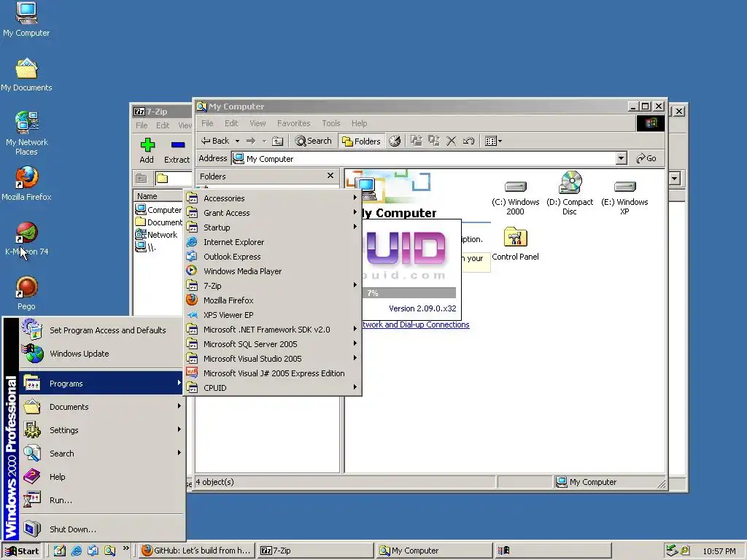
Task: Expand the Accessories submenu
Action: [x=273, y=198]
